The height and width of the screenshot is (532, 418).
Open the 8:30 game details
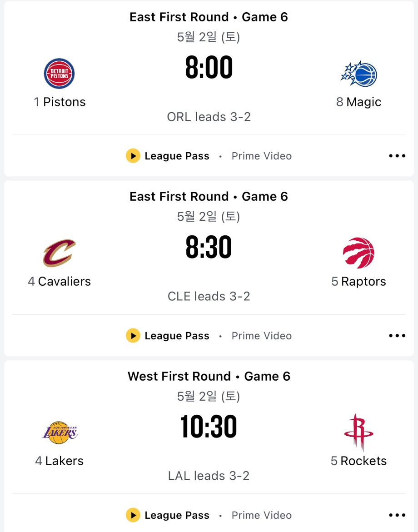(x=209, y=247)
